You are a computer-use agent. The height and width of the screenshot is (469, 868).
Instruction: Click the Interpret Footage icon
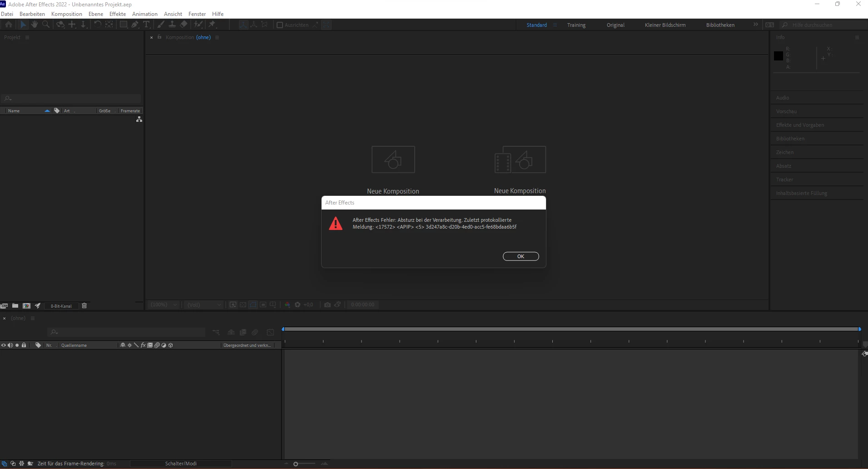(x=4, y=306)
